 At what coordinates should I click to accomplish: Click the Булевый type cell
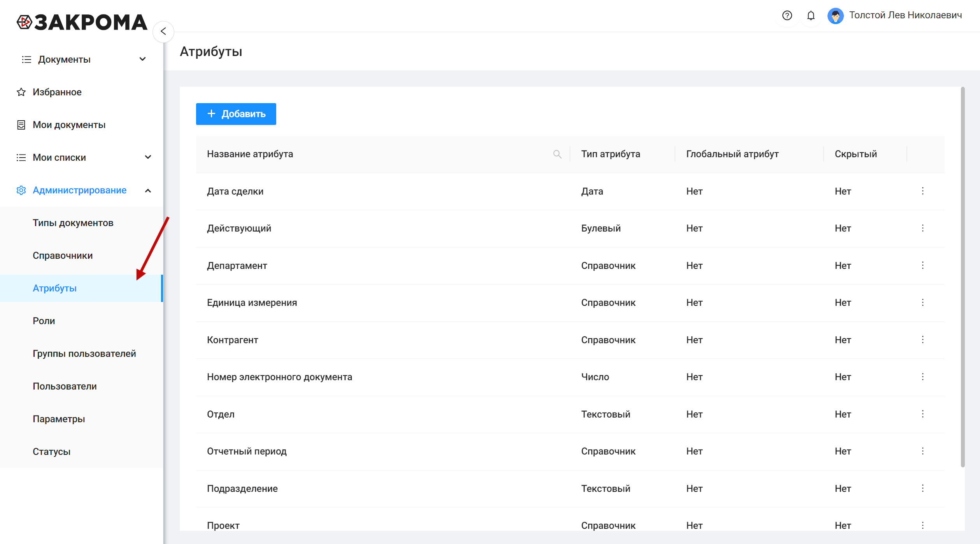(x=601, y=228)
